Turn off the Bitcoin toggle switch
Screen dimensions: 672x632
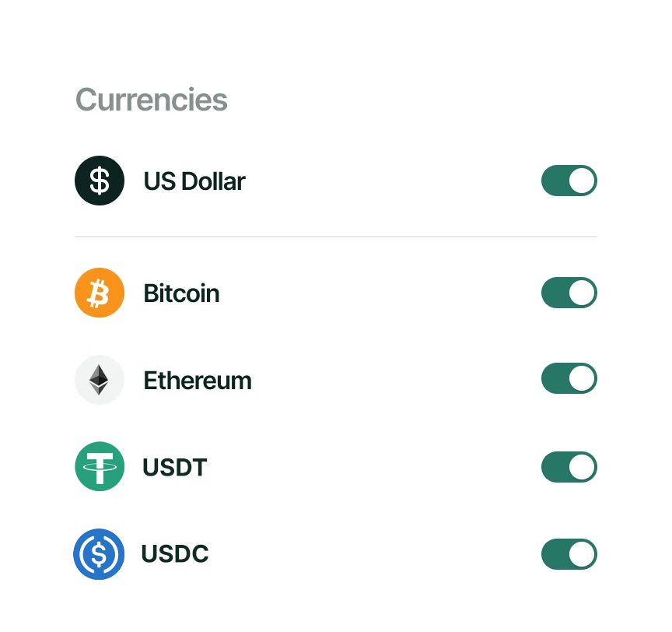[569, 293]
